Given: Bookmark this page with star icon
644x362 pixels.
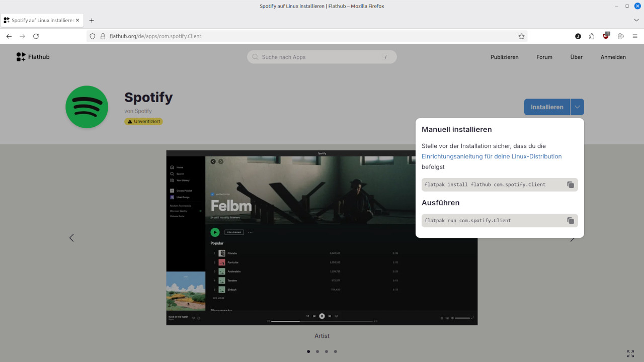Looking at the screenshot, I should click(x=521, y=36).
